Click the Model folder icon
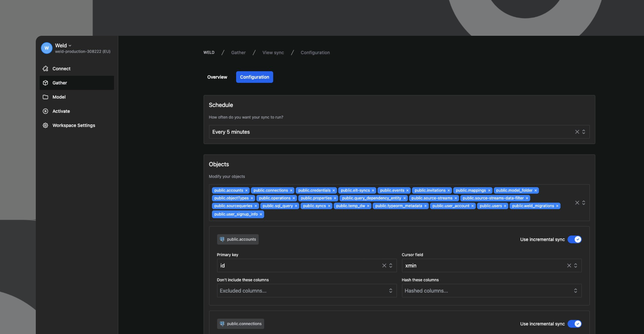The width and height of the screenshot is (644, 334). (45, 97)
